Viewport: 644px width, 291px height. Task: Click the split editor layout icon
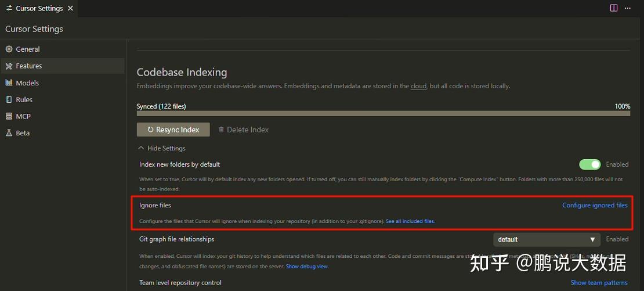614,8
